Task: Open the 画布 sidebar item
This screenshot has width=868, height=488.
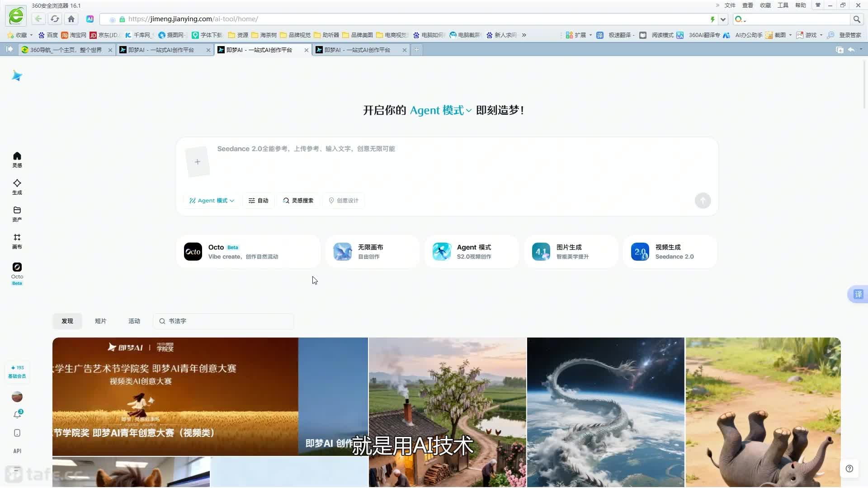Action: tap(17, 241)
